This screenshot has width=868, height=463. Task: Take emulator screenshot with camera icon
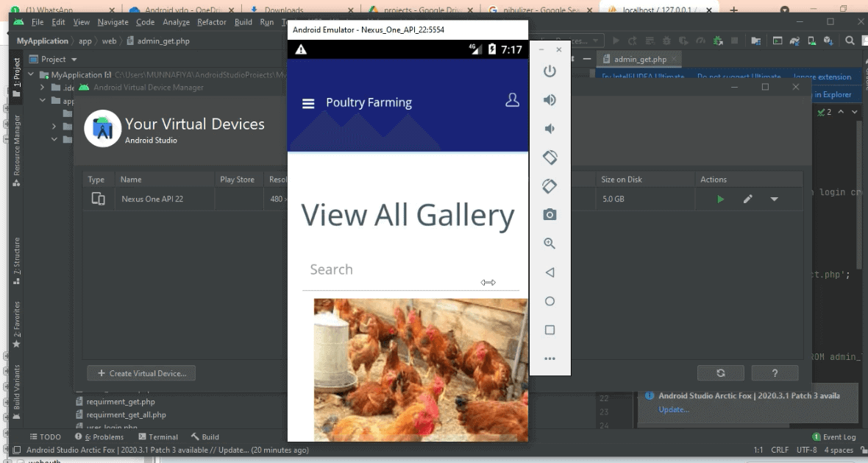(549, 214)
